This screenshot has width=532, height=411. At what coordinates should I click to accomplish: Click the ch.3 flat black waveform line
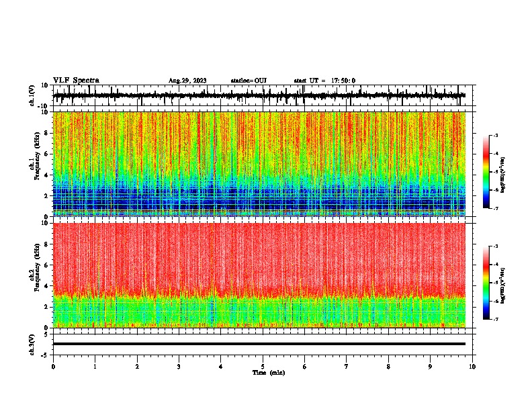[x=259, y=344]
